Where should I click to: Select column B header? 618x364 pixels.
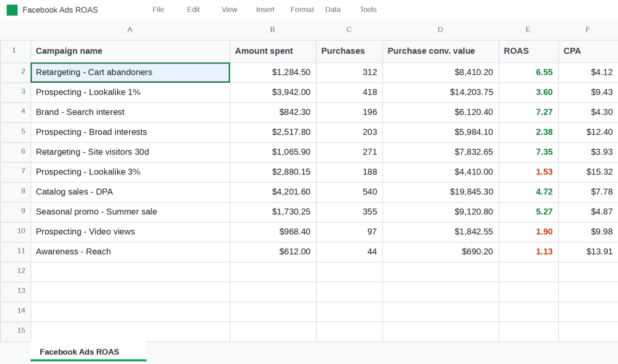(x=273, y=30)
